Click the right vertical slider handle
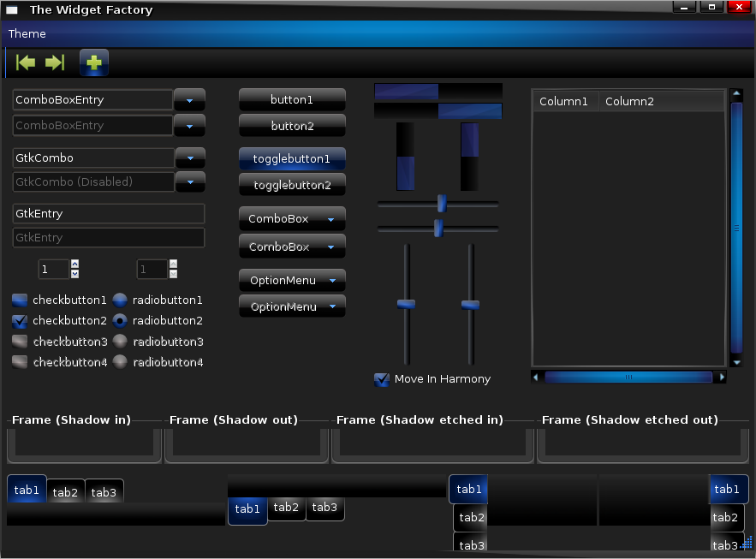This screenshot has height=559, width=756. click(470, 305)
